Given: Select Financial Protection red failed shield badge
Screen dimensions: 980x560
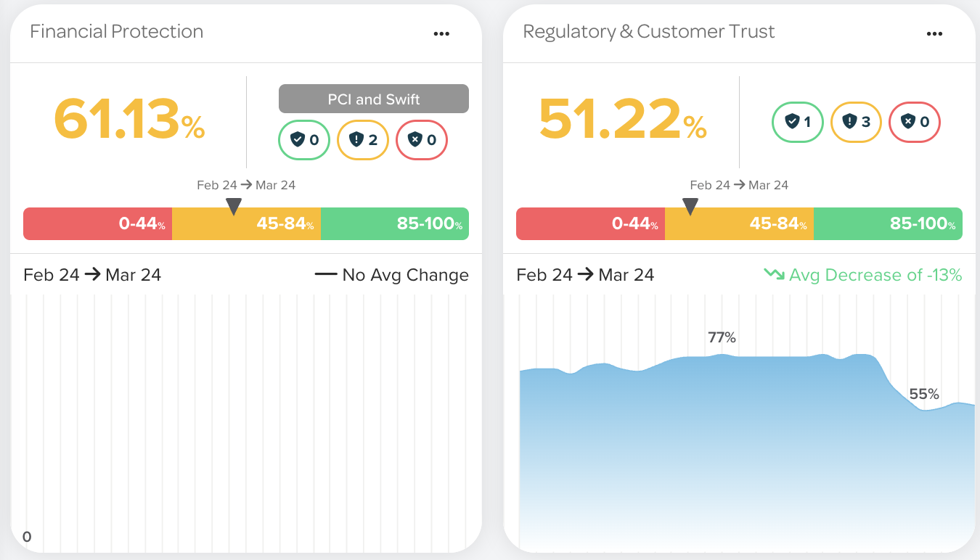Looking at the screenshot, I should click(x=422, y=140).
